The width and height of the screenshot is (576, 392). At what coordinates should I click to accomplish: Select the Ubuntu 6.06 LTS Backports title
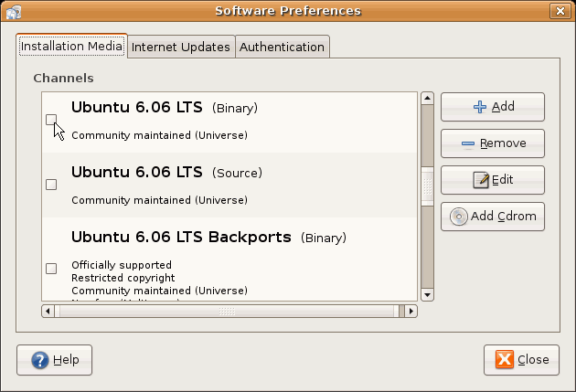tap(208, 238)
